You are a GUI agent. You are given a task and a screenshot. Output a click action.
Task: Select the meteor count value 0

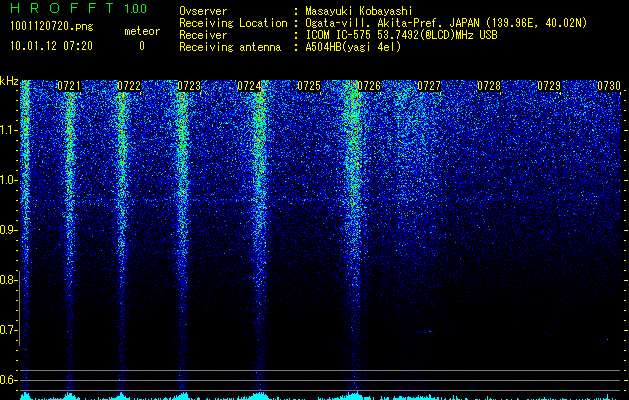click(x=142, y=46)
